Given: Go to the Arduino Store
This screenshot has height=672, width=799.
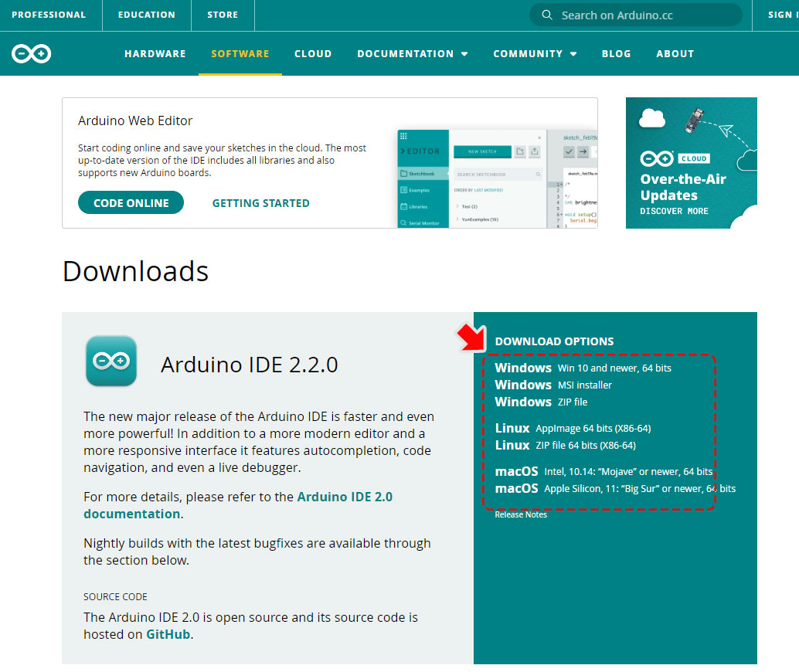Looking at the screenshot, I should (x=223, y=15).
